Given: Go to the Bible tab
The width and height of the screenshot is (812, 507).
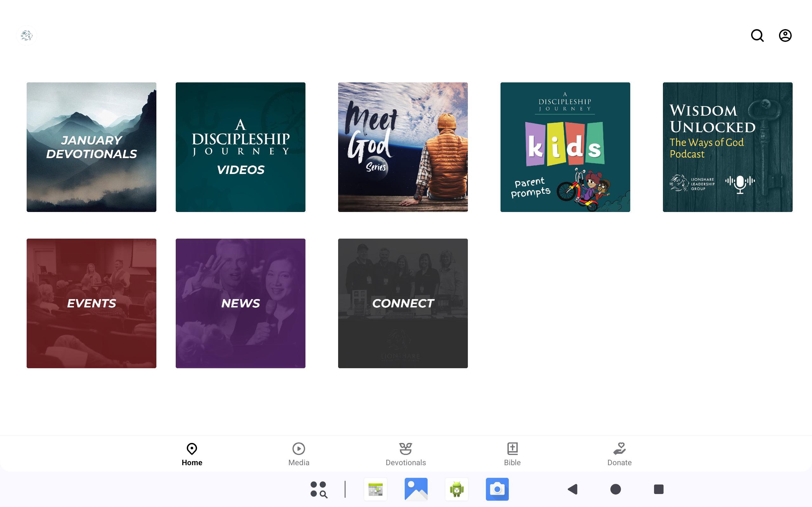Looking at the screenshot, I should (x=512, y=454).
